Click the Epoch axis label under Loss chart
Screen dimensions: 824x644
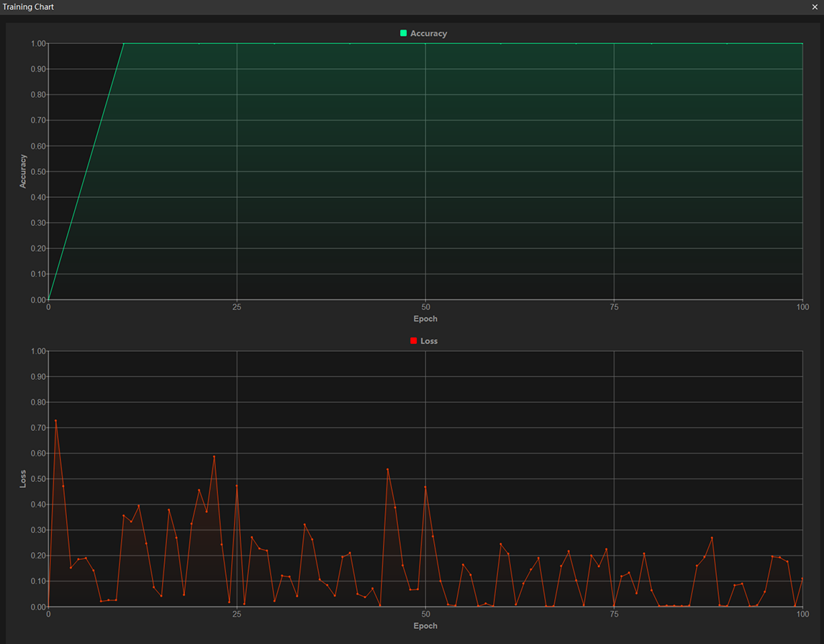pos(425,625)
